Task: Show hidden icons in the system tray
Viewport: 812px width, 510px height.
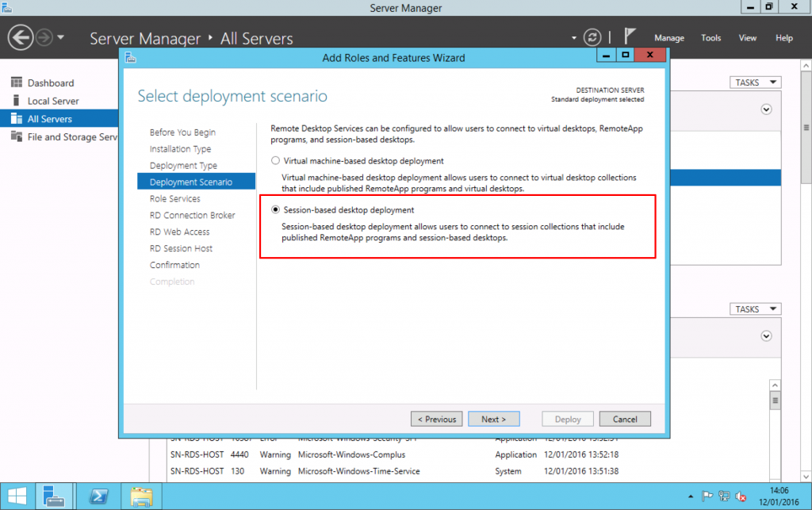Action: [690, 496]
